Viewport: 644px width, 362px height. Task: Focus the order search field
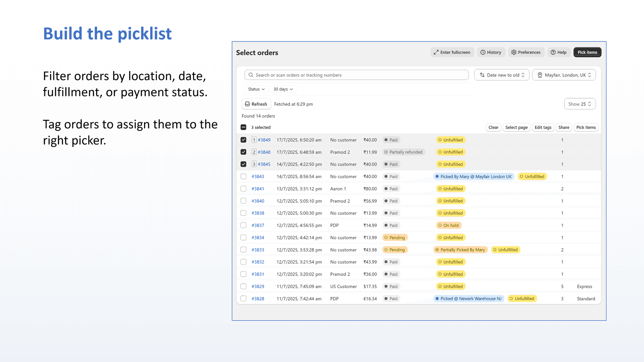[x=356, y=75]
